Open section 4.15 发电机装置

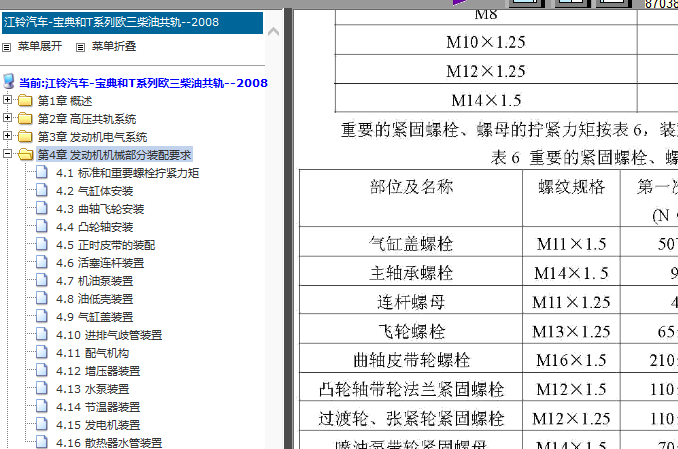(98, 425)
